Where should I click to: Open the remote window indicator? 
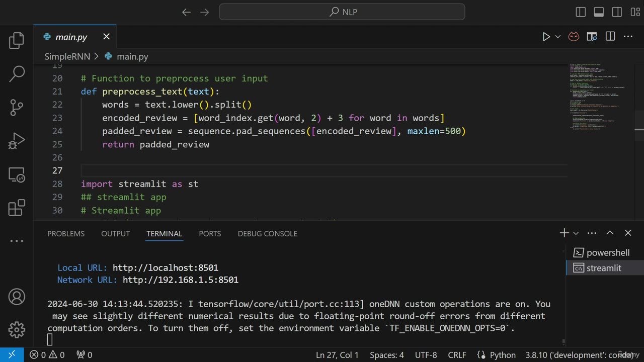pos(12,355)
